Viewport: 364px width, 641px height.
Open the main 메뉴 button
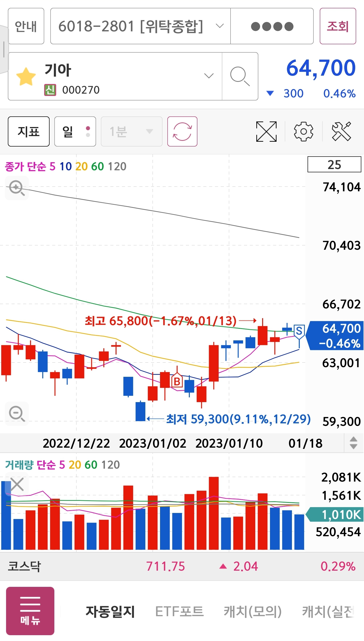30,611
